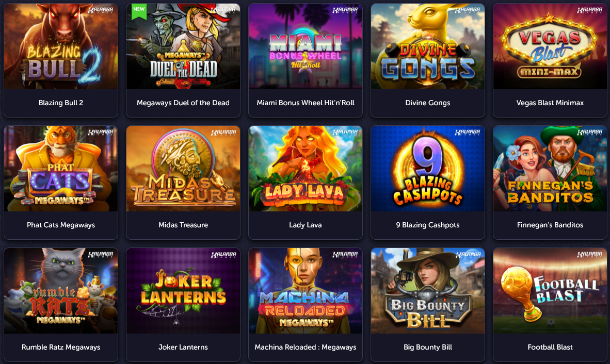Click the Kalamba logo on Football Blast tile
The height and width of the screenshot is (364, 610).
[590, 255]
